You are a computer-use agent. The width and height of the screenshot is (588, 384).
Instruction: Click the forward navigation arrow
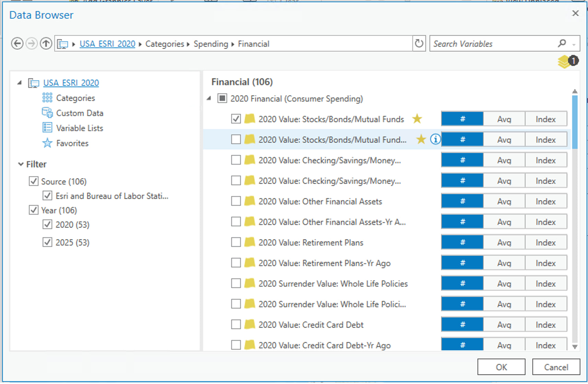(32, 43)
